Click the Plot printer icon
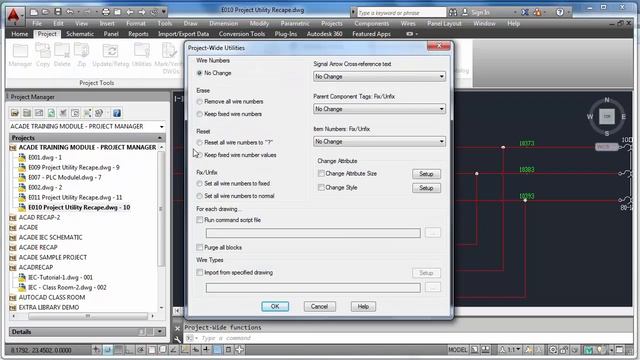640x360 pixels. pos(106,12)
